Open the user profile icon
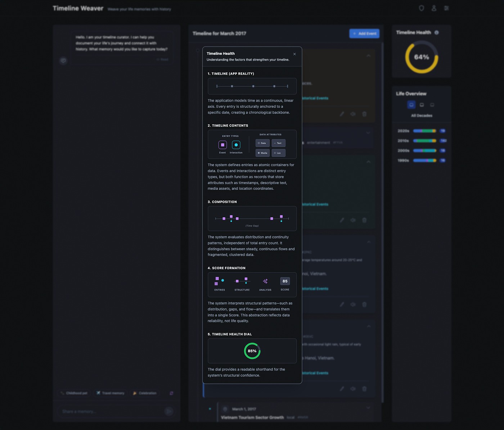The image size is (504, 430). tap(434, 8)
